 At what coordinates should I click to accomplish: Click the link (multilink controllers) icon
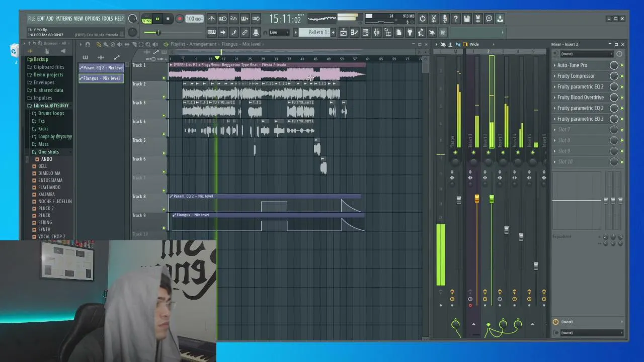[245, 32]
